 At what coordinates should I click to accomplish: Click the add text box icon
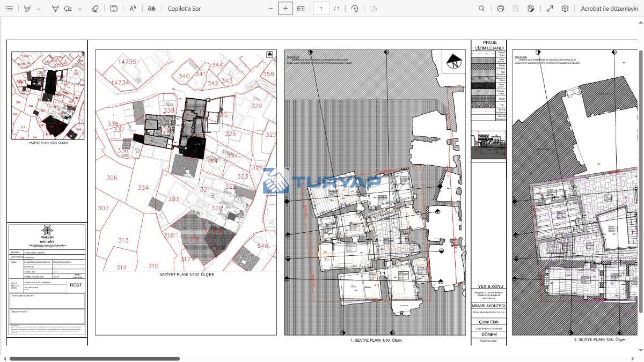coord(114,9)
